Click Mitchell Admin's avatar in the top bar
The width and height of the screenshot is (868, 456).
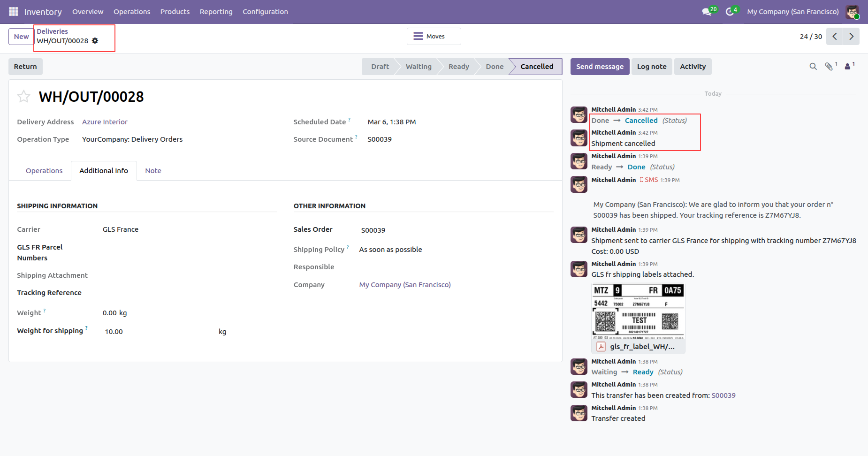[x=853, y=12]
